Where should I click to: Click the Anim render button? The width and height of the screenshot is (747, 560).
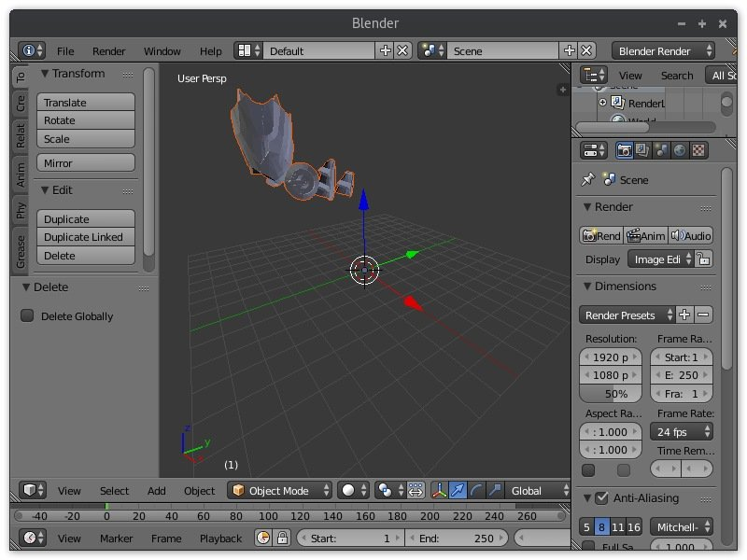coord(645,235)
